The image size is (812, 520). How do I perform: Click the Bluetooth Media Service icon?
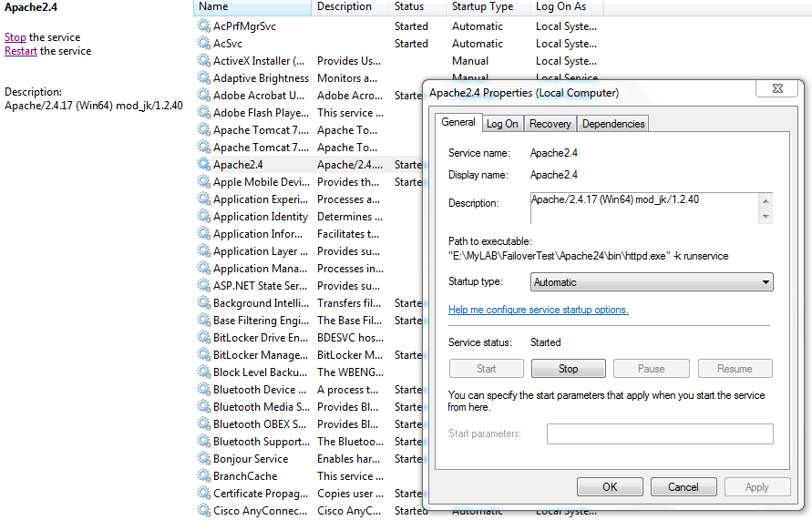coord(203,406)
